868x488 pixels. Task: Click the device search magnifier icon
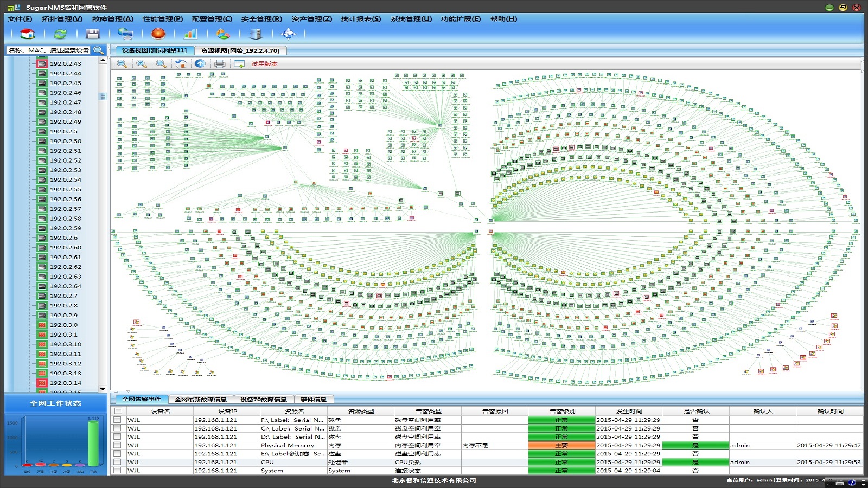click(98, 50)
